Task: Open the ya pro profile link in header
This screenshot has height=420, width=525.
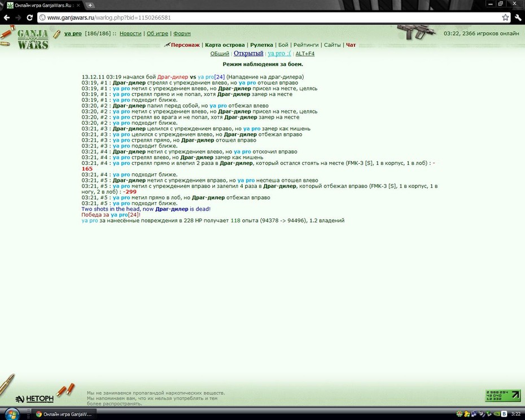Action: point(73,33)
